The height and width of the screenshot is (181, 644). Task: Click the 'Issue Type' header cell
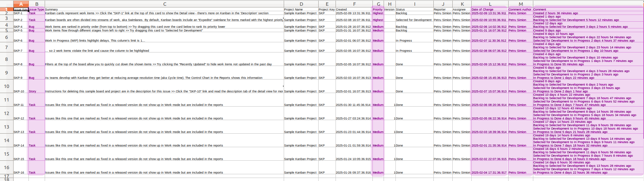[x=37, y=9]
